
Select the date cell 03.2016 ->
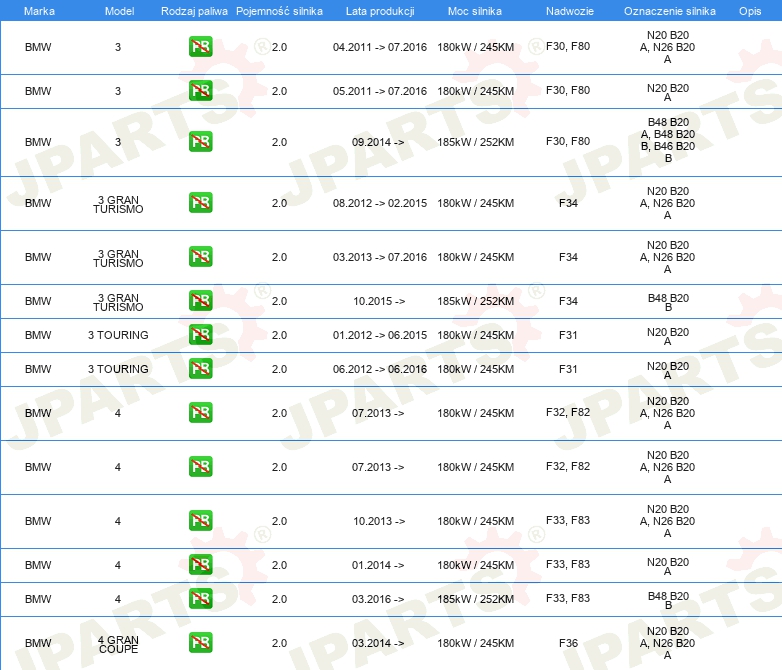click(x=378, y=599)
